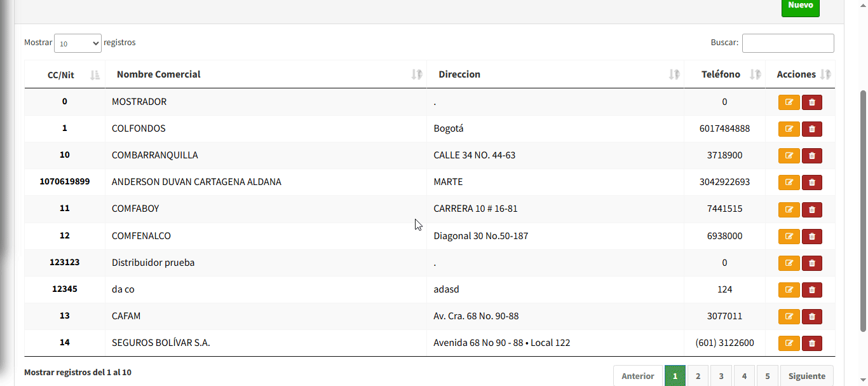Delete SEGUROS BOLÍVAR S.A. row
The image size is (868, 386).
click(811, 343)
